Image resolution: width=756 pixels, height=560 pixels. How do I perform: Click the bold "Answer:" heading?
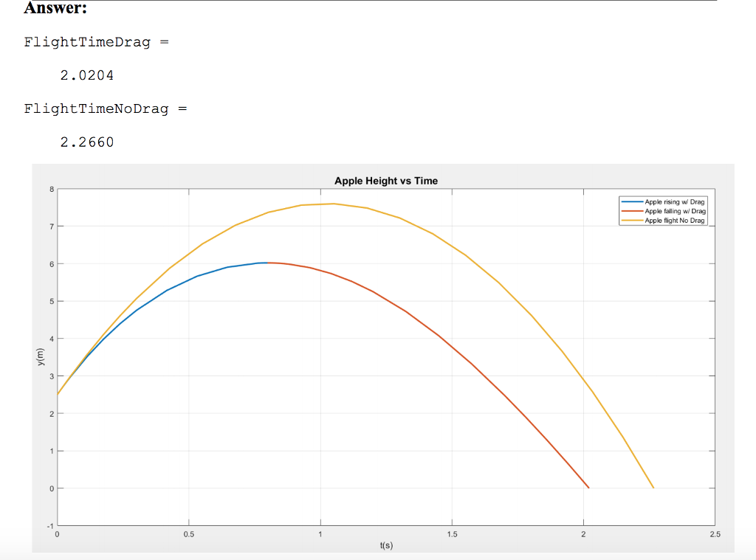click(x=54, y=9)
